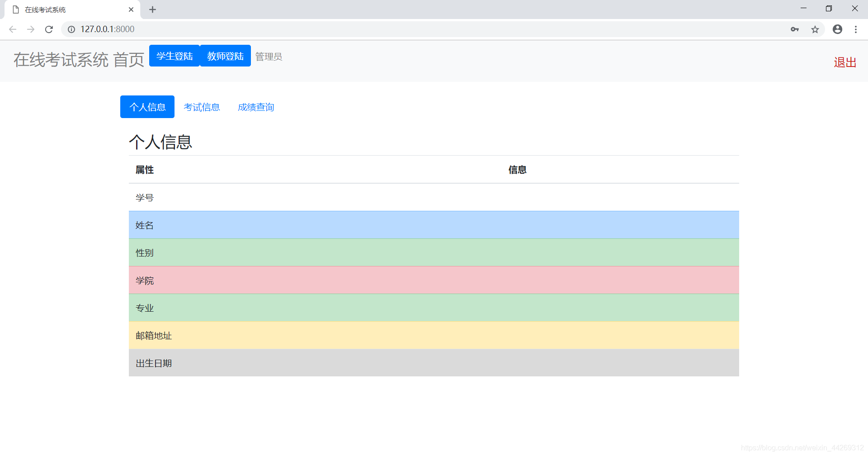Screen dimensions: 868x456
Task: Click the 教师登陆 button
Action: (225, 56)
